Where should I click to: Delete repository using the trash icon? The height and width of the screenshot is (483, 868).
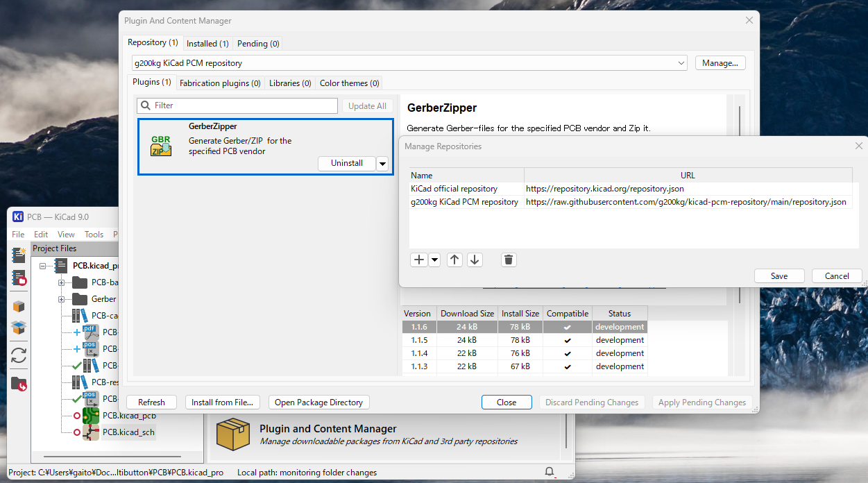(509, 260)
